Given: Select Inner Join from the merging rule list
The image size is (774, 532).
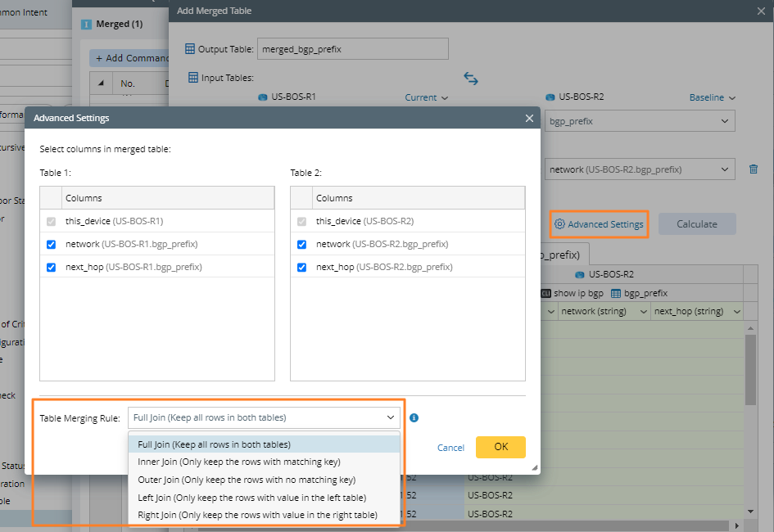Looking at the screenshot, I should click(238, 462).
